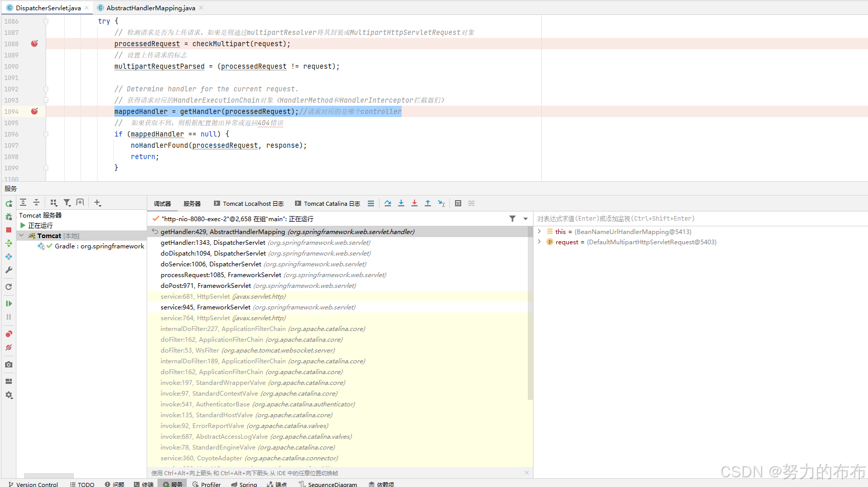Expand the 'this' variable node
The image size is (868, 487).
[x=539, y=231]
